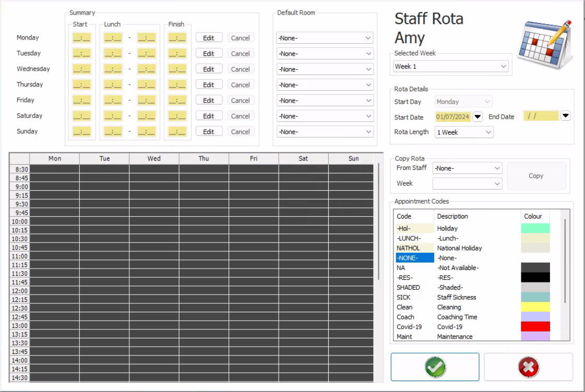
Task: Open Sunday's Default Room dropdown
Action: (x=325, y=132)
